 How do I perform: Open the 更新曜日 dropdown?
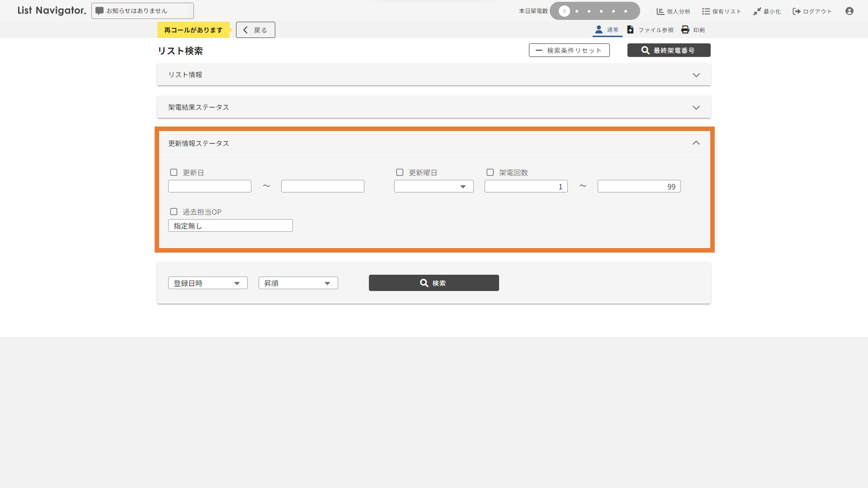(434, 186)
